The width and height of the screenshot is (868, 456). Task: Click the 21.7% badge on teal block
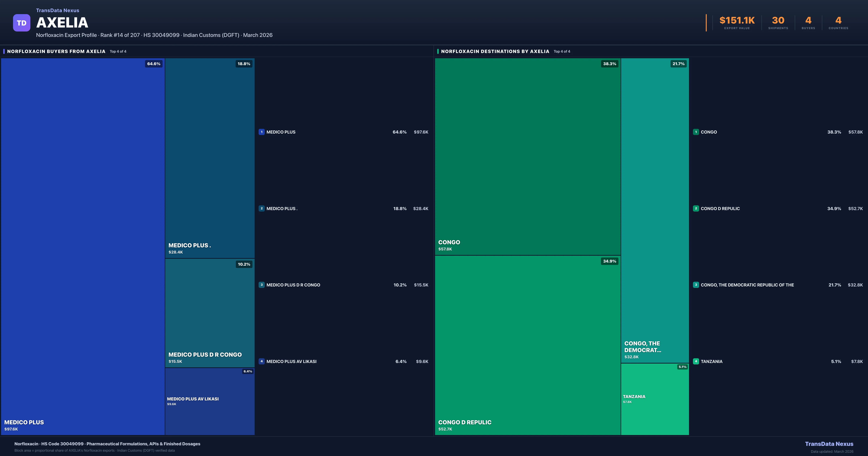(678, 64)
